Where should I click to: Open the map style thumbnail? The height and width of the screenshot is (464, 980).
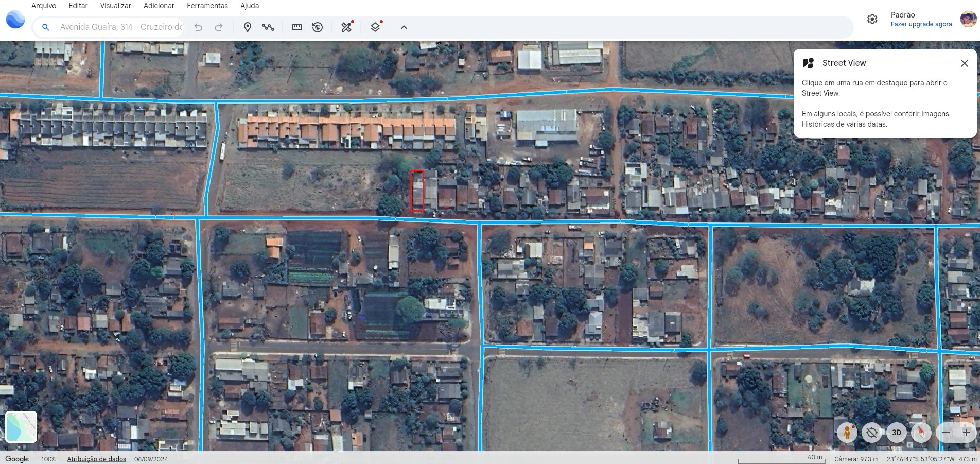[x=21, y=427]
